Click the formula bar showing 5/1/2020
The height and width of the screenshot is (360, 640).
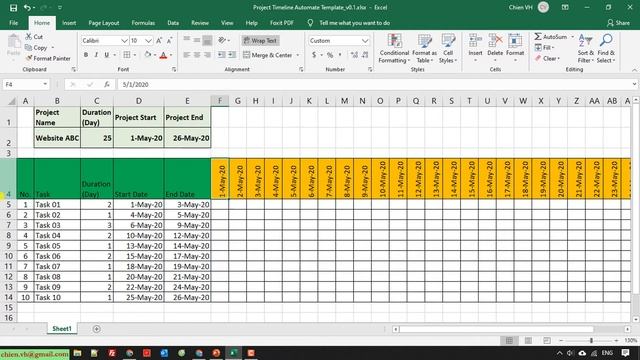coord(373,84)
